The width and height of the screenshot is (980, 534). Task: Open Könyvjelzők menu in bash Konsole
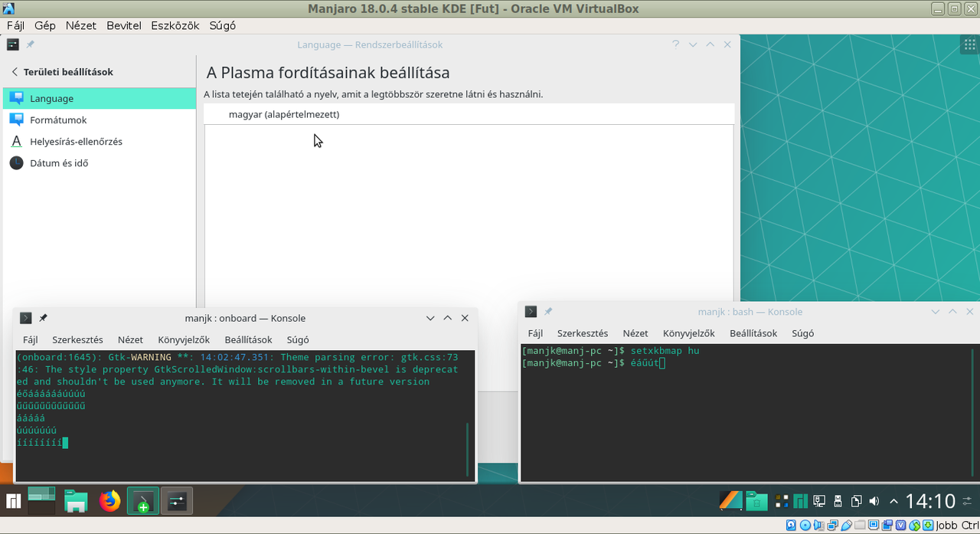pos(689,333)
